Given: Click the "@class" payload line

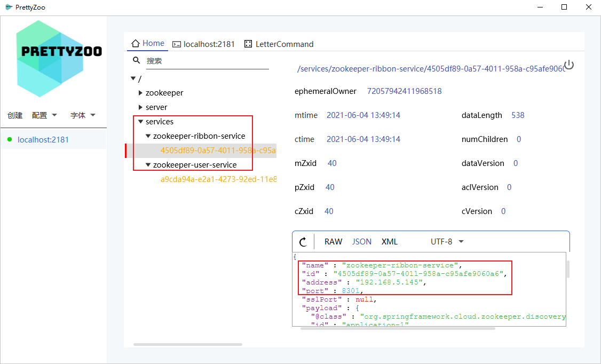Looking at the screenshot, I should (x=438, y=316).
